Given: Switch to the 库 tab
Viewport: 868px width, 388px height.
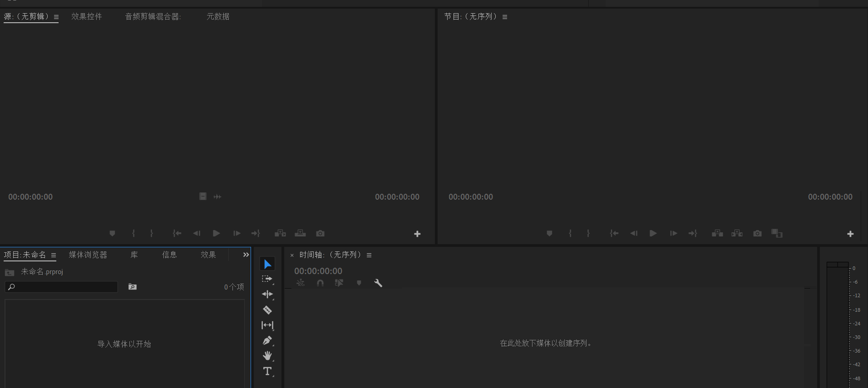Looking at the screenshot, I should (x=134, y=255).
